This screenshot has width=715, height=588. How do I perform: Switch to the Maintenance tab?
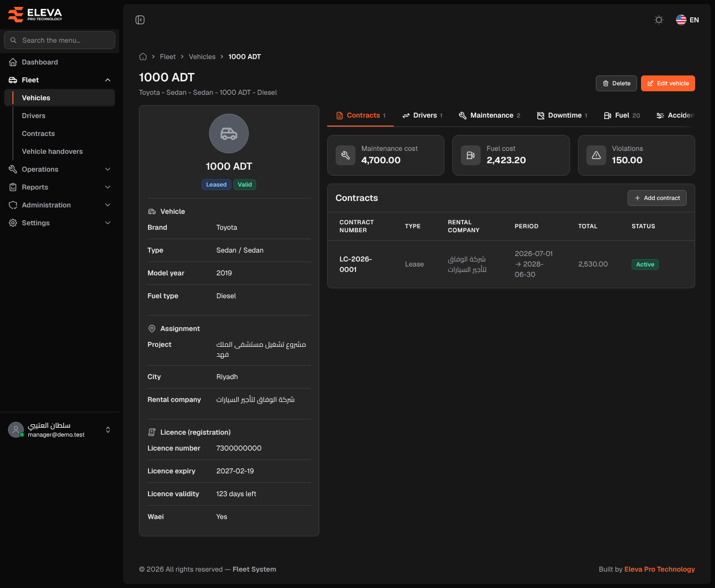(x=489, y=116)
